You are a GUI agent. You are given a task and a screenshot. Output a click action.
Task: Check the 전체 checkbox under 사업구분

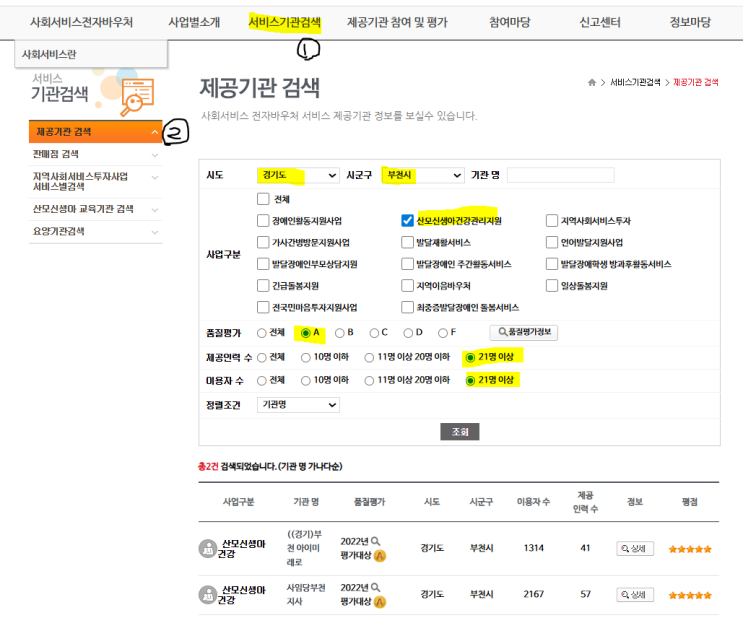(x=263, y=199)
